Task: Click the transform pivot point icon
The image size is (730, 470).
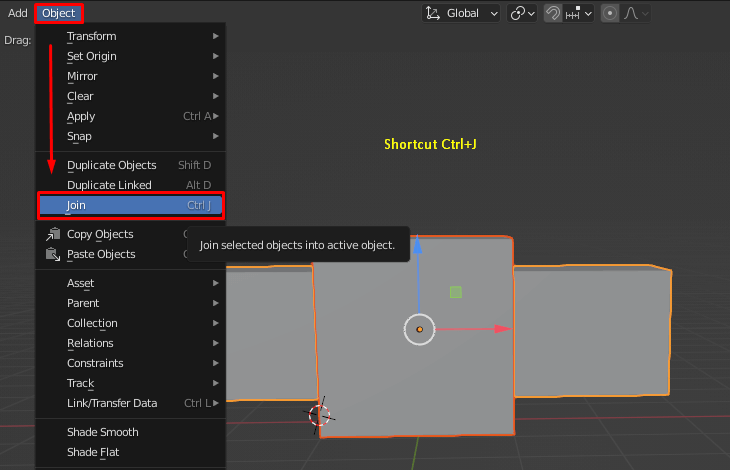Action: [518, 13]
